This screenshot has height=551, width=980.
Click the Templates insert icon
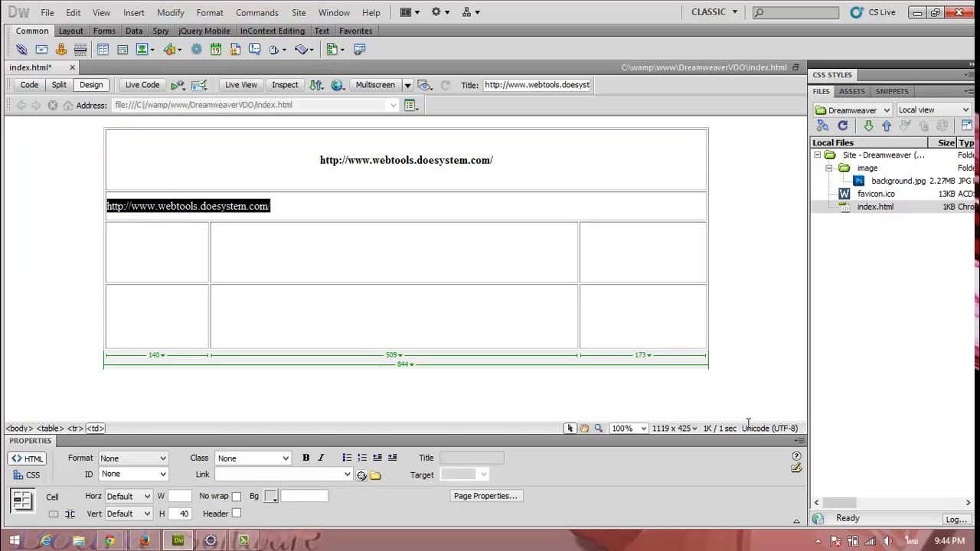(x=335, y=49)
